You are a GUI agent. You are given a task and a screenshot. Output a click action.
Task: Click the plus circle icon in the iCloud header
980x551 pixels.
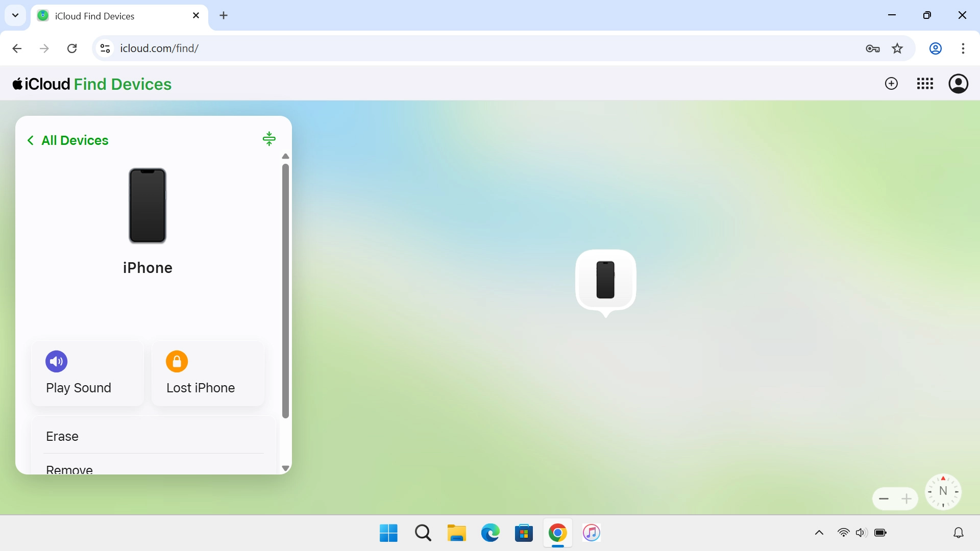[x=891, y=84]
